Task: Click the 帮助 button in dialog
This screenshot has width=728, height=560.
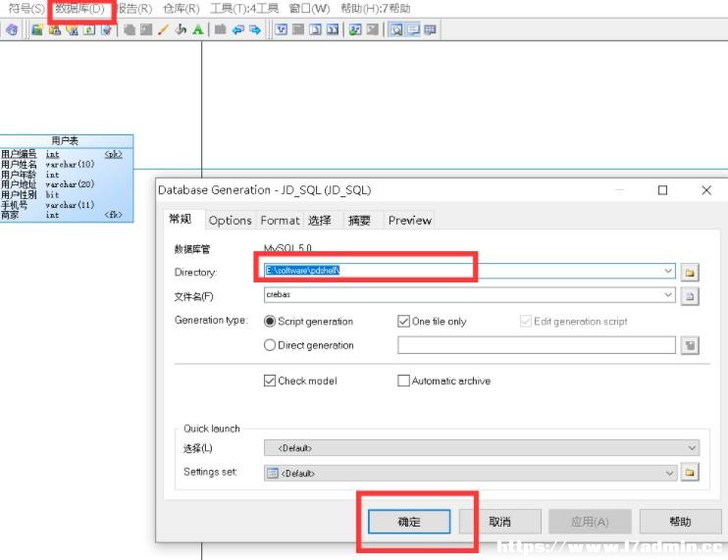Action: (x=680, y=522)
